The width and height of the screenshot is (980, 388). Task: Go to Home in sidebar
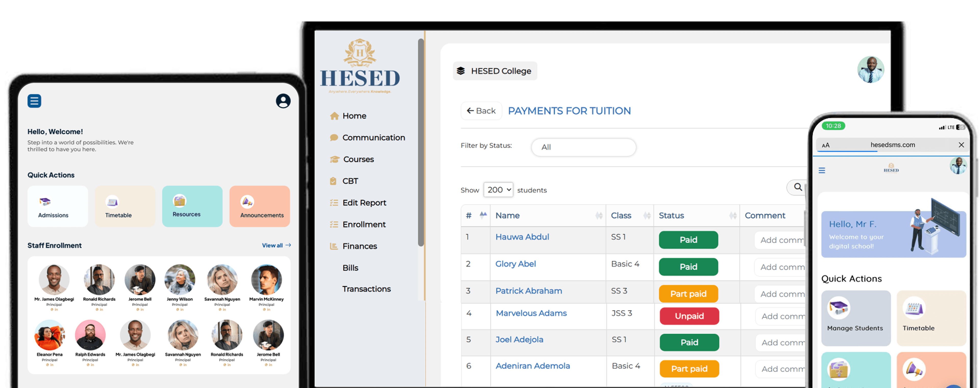[x=354, y=116]
